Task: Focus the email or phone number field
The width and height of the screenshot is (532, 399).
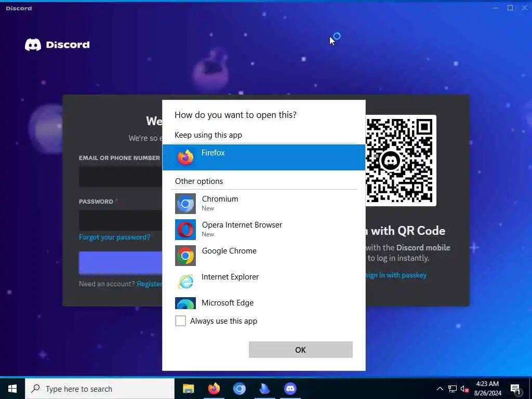Action: [x=121, y=177]
